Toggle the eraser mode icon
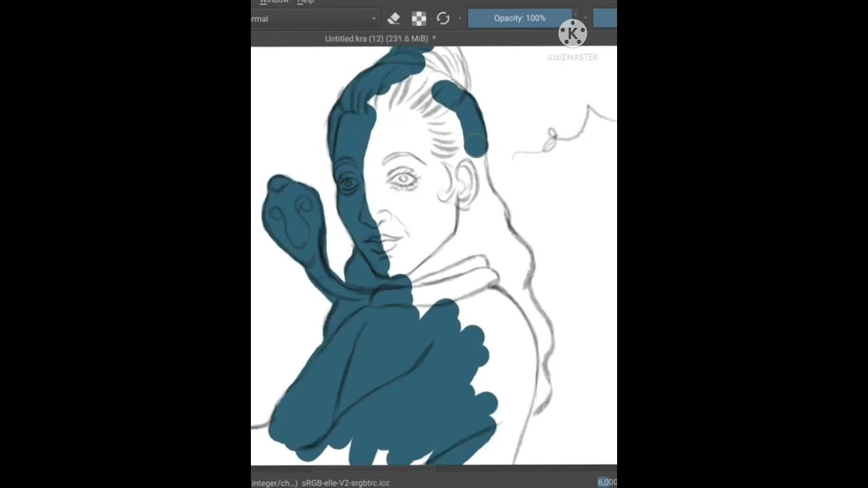 click(x=393, y=19)
